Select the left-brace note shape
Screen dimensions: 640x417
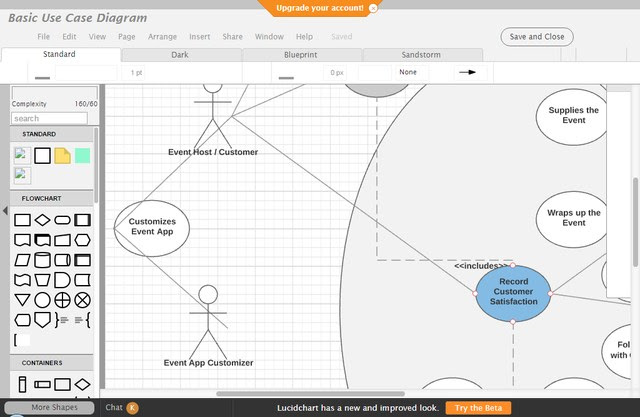(83, 320)
